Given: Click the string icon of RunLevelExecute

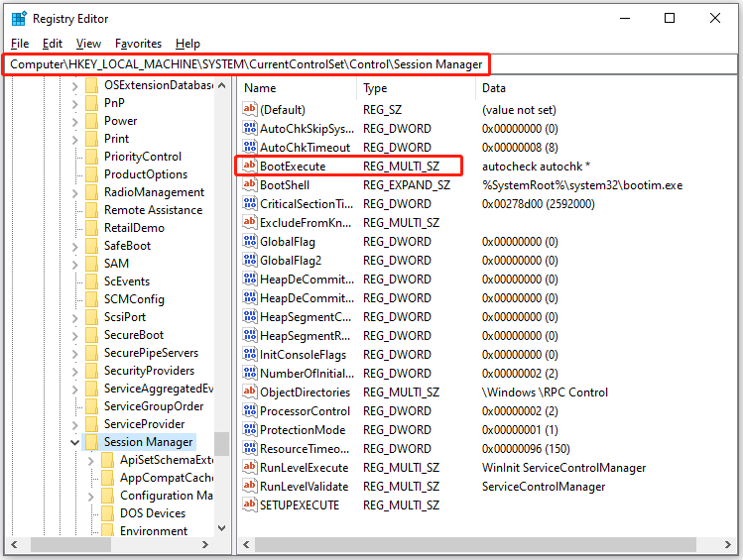Looking at the screenshot, I should (x=250, y=467).
